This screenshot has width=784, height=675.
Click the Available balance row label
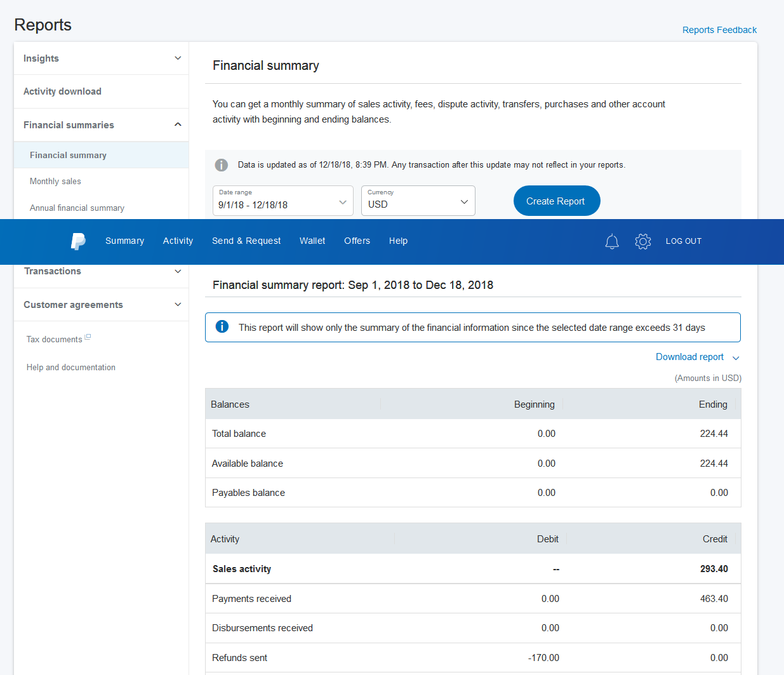pos(248,464)
